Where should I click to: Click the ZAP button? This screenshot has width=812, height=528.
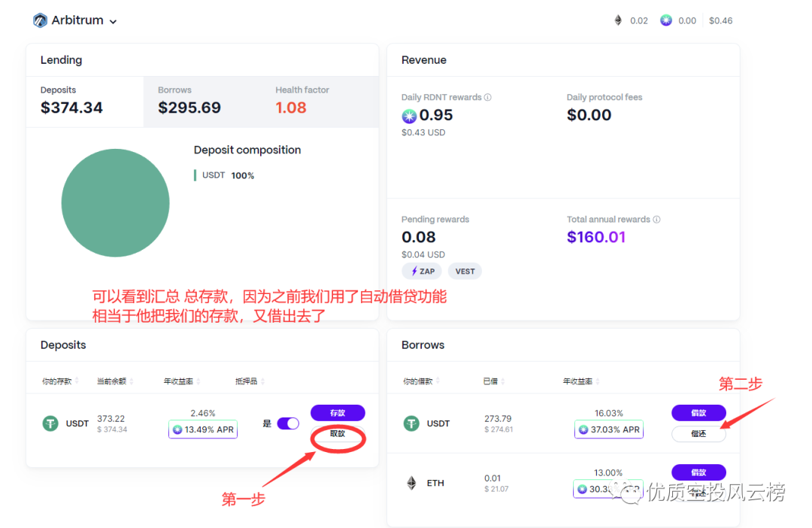point(422,271)
